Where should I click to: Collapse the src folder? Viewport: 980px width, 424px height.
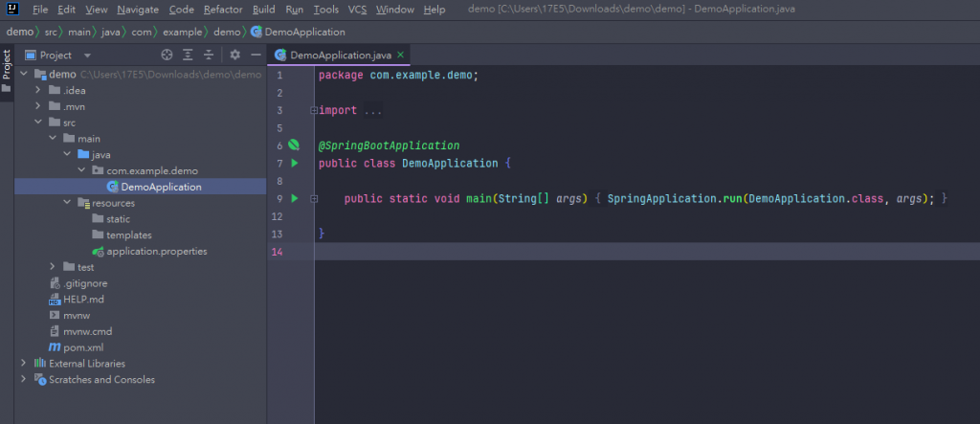pos(38,123)
